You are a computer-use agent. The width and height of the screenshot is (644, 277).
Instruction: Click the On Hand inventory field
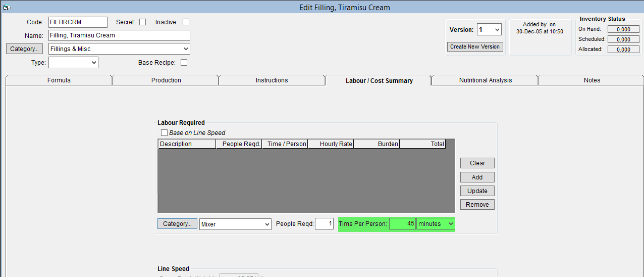[x=623, y=29]
